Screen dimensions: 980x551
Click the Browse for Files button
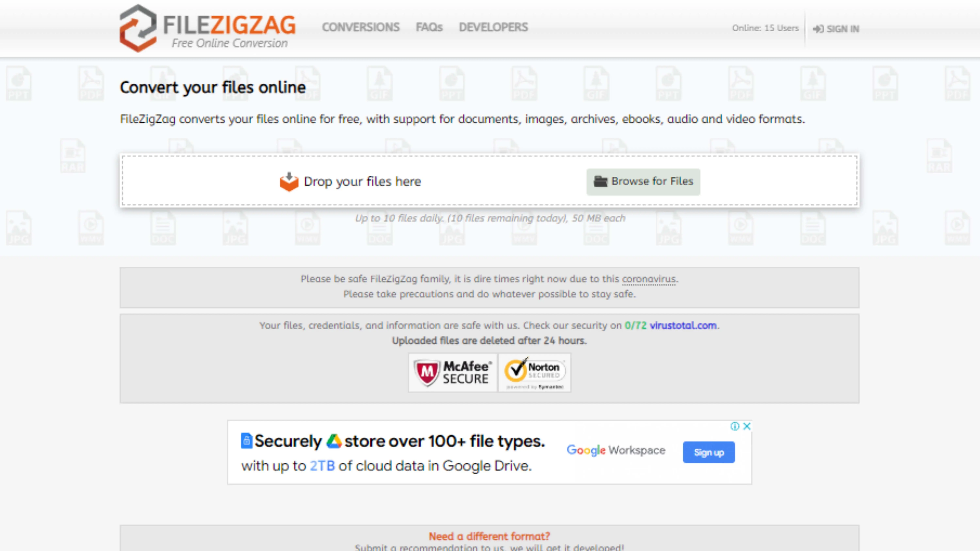[643, 182]
